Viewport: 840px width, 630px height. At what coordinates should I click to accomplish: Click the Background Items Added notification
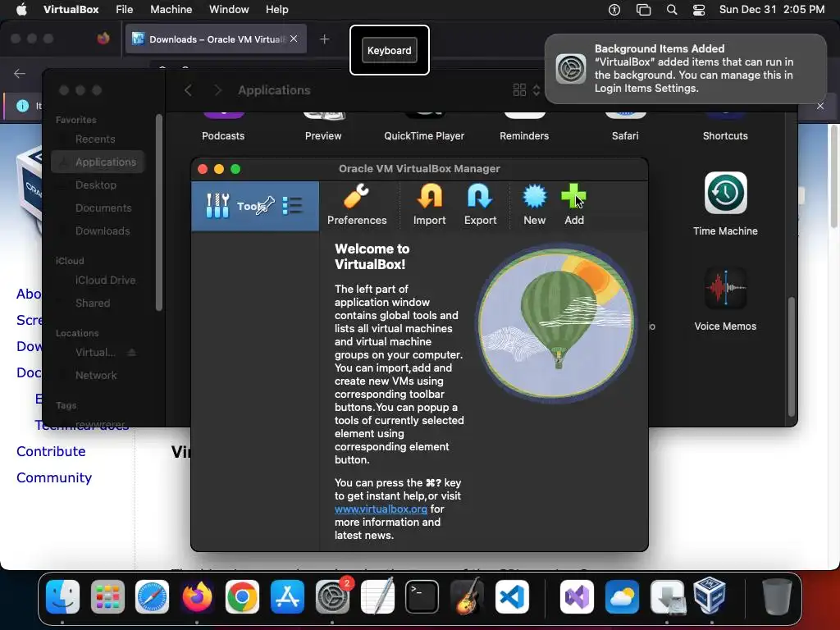click(x=686, y=69)
